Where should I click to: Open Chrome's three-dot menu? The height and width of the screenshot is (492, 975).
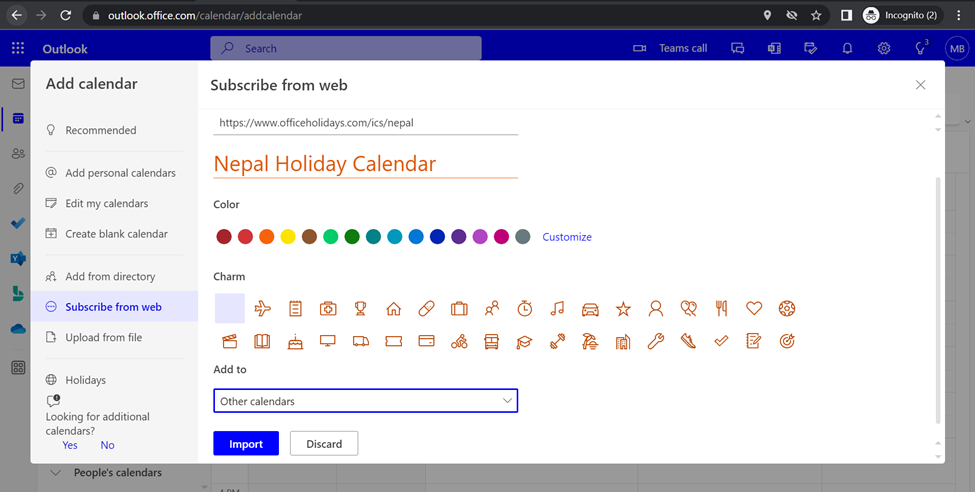959,16
